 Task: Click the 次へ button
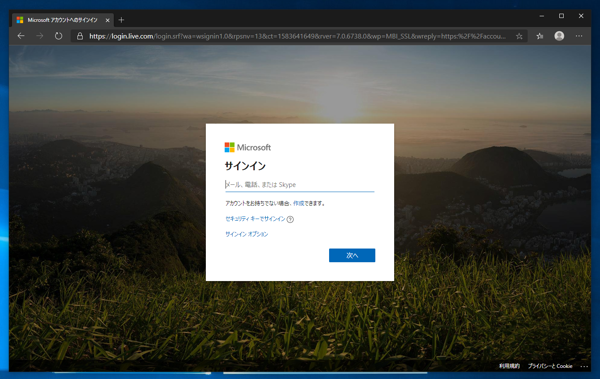[352, 255]
